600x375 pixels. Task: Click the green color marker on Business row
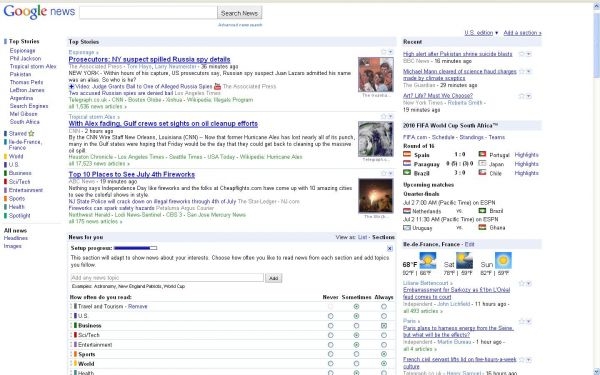pos(75,326)
